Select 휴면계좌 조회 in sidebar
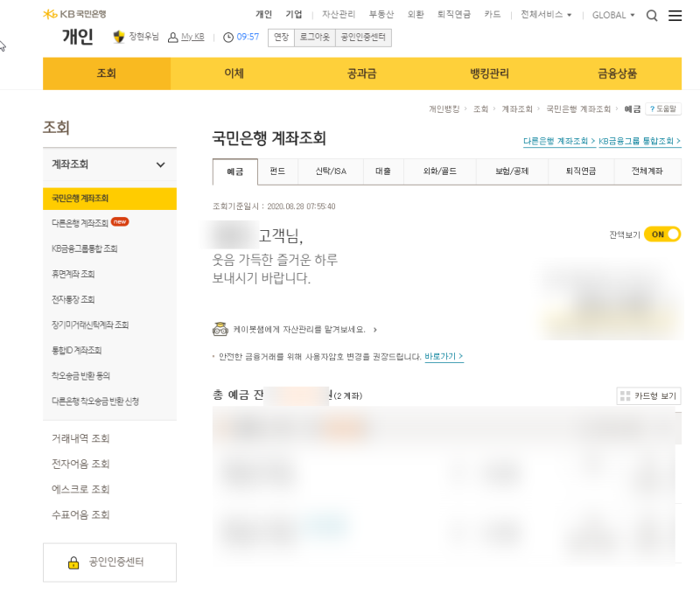 (73, 274)
